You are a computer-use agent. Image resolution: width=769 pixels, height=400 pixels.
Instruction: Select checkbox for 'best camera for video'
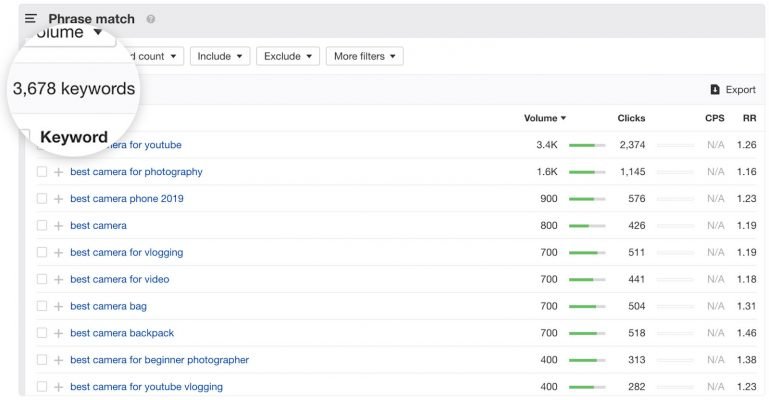pyautogui.click(x=42, y=279)
